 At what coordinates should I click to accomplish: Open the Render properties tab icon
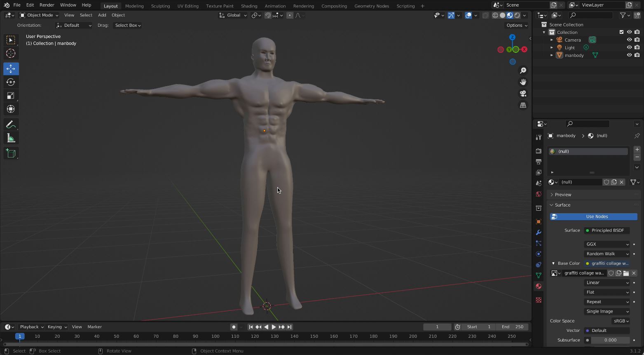[539, 151]
